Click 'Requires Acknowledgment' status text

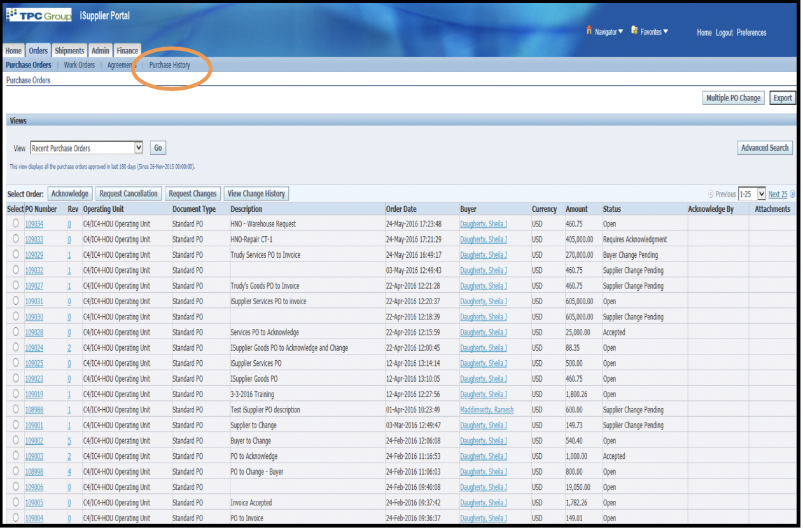(x=635, y=239)
